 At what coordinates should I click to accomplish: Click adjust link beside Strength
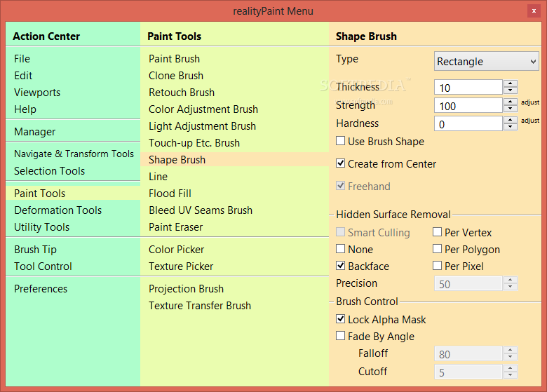click(x=530, y=102)
